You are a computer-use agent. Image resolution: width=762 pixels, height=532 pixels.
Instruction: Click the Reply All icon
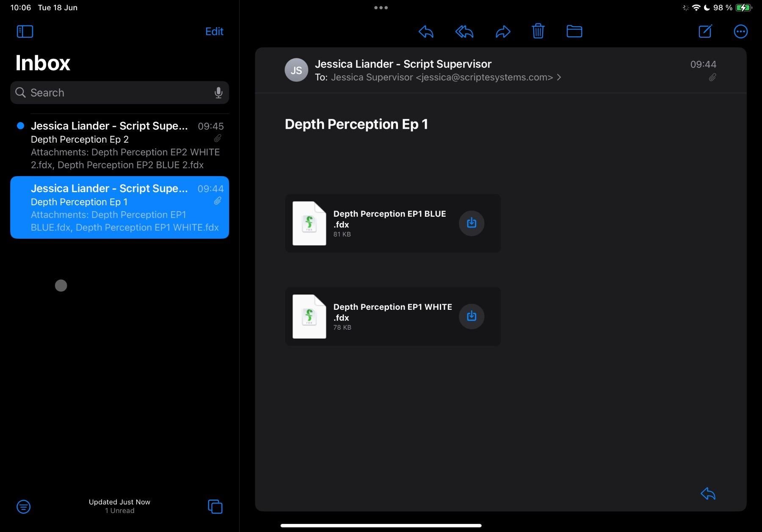[464, 31]
